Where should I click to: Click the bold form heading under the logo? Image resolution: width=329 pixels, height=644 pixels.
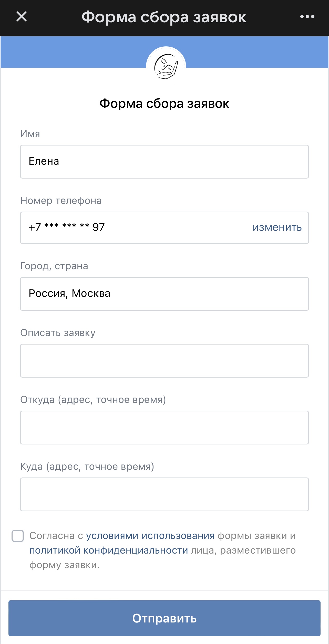(x=164, y=103)
